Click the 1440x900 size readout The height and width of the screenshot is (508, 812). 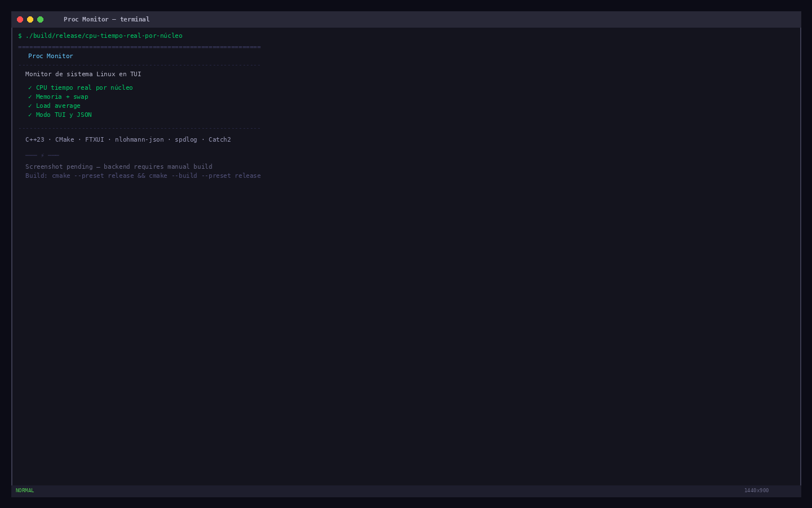coord(756,491)
